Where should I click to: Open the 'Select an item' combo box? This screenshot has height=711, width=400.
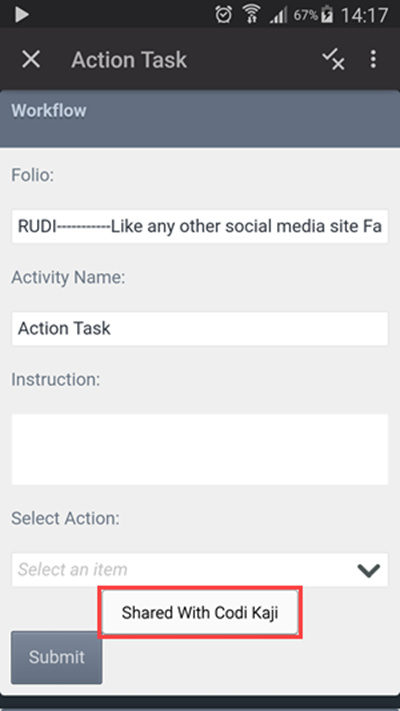200,570
